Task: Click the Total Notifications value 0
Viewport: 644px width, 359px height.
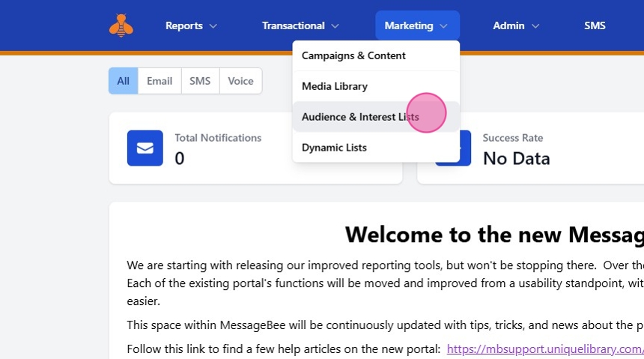Action: [180, 158]
